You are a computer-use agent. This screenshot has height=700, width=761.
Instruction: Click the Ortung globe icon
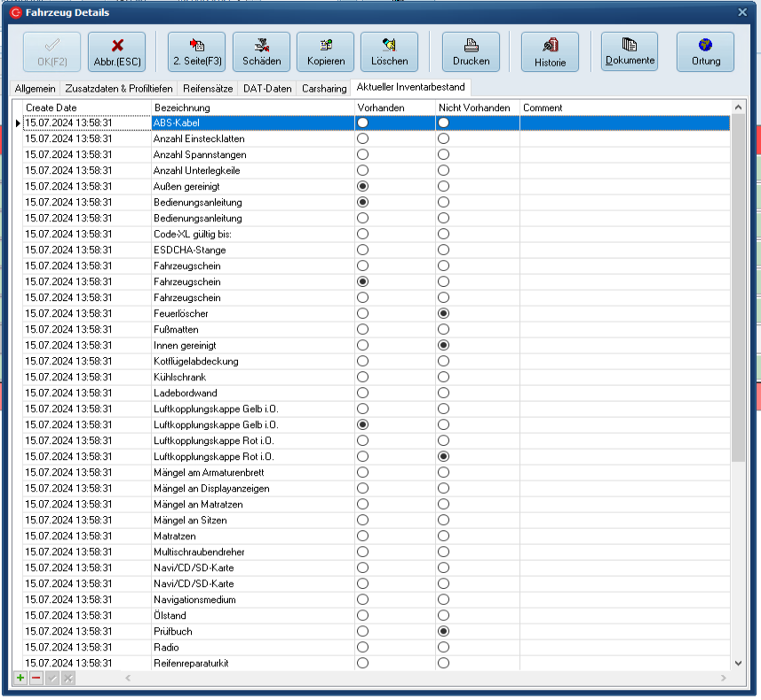point(705,44)
